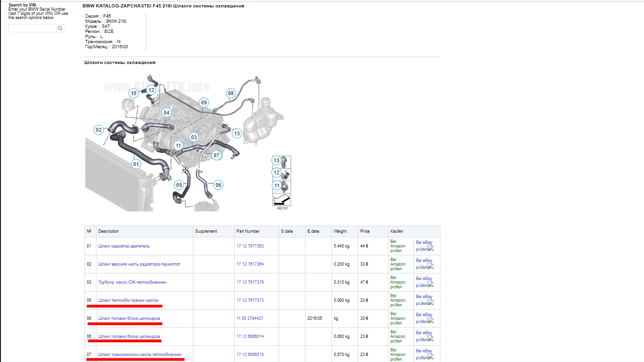Image resolution: width=644 pixels, height=362 pixels.
Task: Click the 'Год/Месяц: 2015/03' line
Action: (x=107, y=47)
